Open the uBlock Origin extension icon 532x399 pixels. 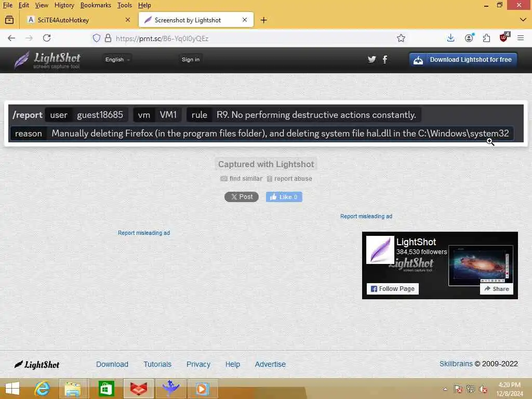tap(504, 37)
